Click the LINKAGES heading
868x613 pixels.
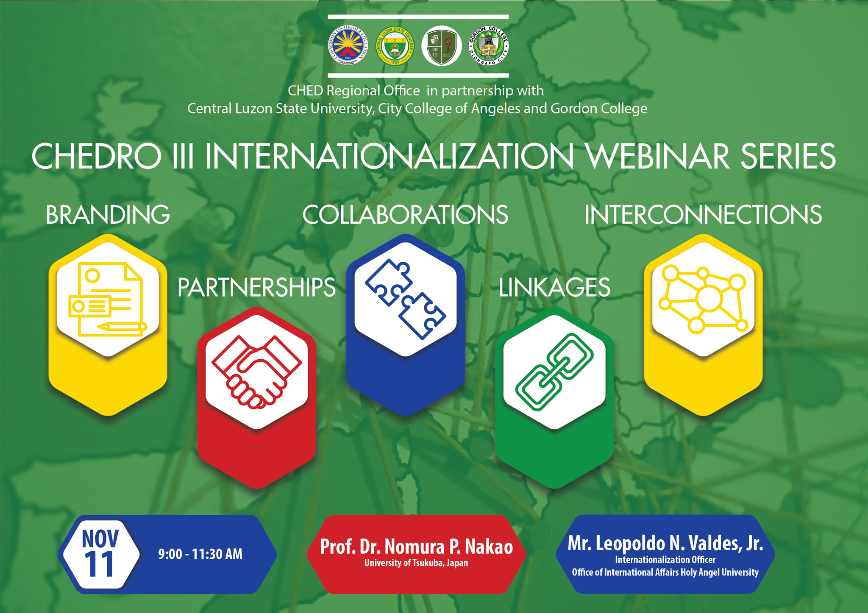554,288
